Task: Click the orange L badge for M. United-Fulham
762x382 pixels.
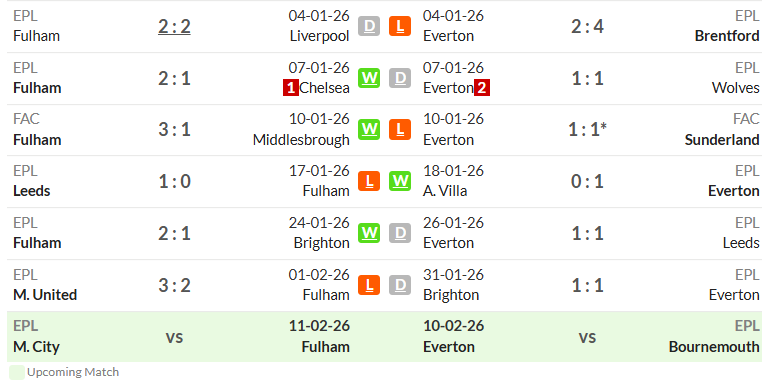Action: (369, 285)
